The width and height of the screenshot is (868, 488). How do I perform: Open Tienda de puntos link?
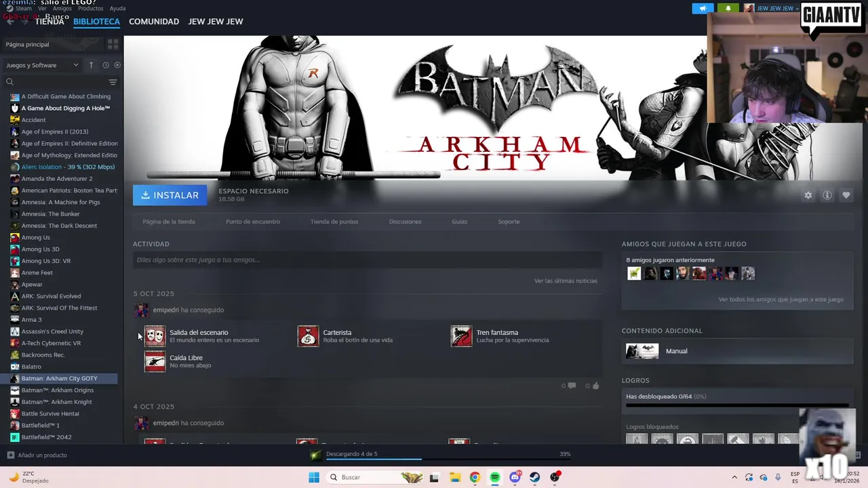[334, 222]
